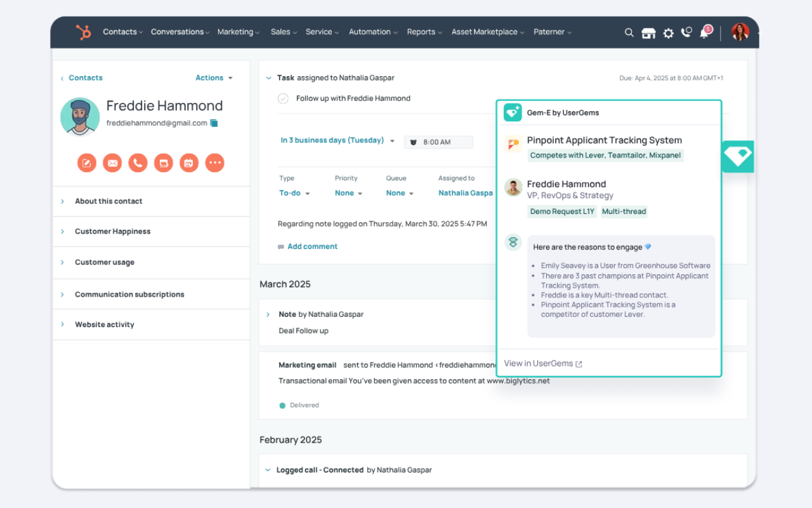
Task: Expand Website activity section
Action: pos(151,324)
